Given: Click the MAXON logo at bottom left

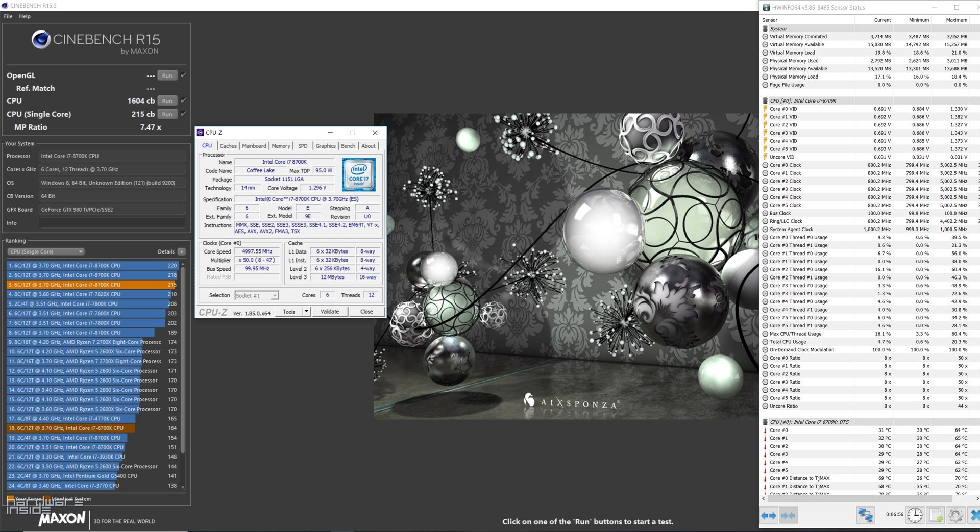Looking at the screenshot, I should [62, 519].
